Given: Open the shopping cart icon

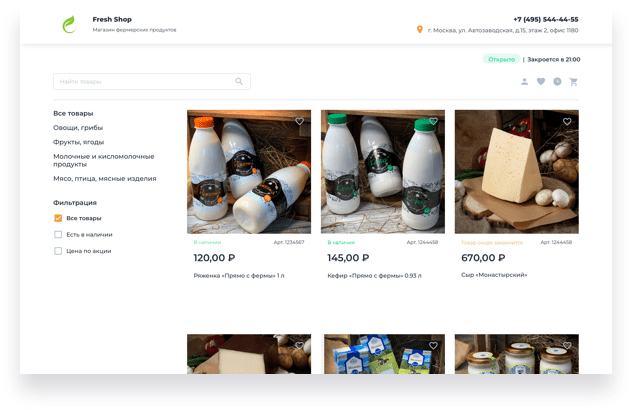Looking at the screenshot, I should (x=574, y=82).
